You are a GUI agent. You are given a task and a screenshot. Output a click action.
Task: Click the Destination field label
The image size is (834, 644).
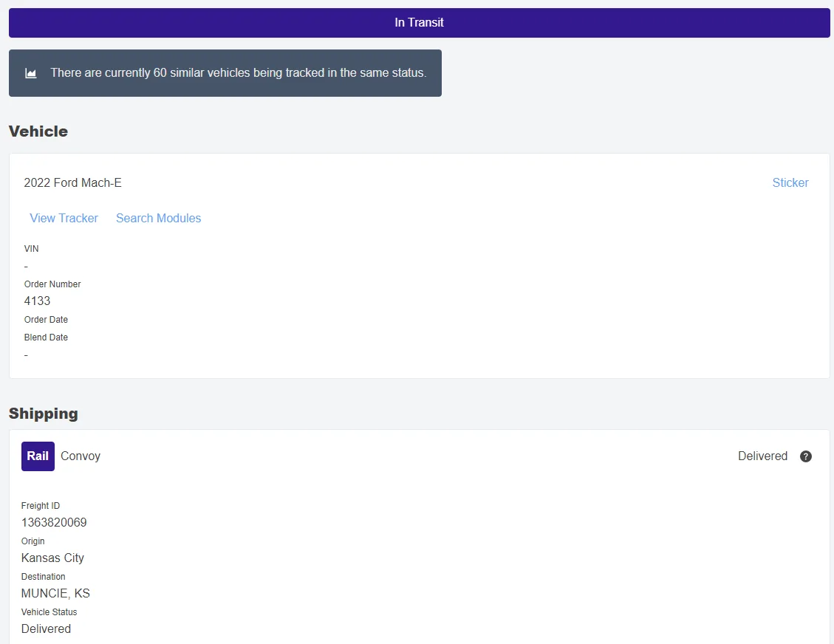click(x=43, y=577)
